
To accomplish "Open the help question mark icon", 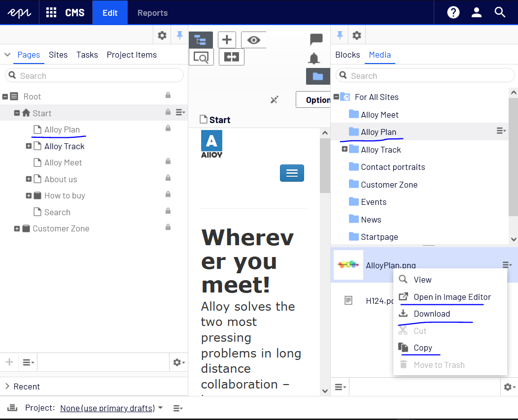I will [453, 13].
